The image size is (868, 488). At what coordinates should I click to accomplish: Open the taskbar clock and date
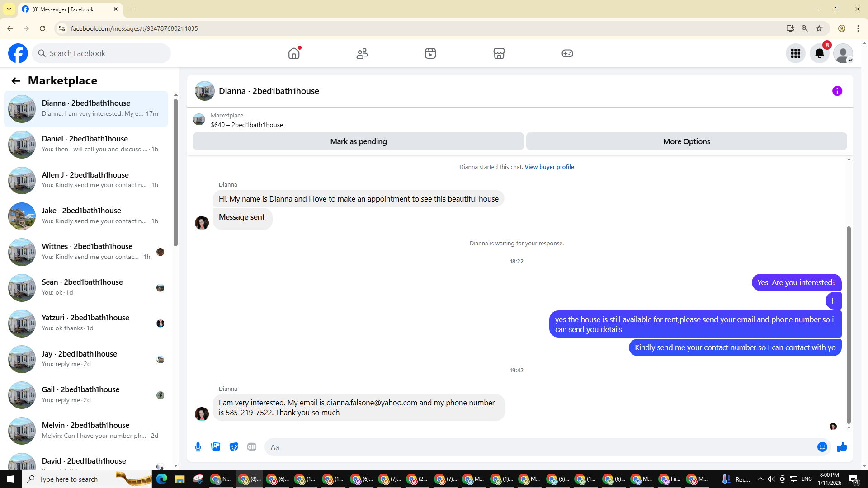(x=830, y=479)
